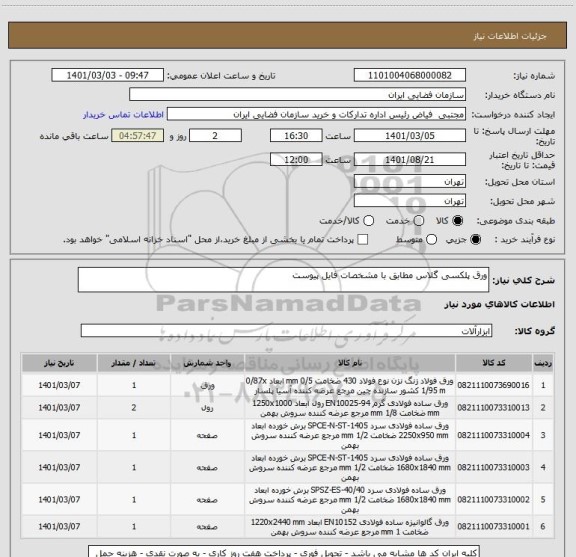
Task: Click the quantity cell 2 in row 2
Action: [x=134, y=408]
